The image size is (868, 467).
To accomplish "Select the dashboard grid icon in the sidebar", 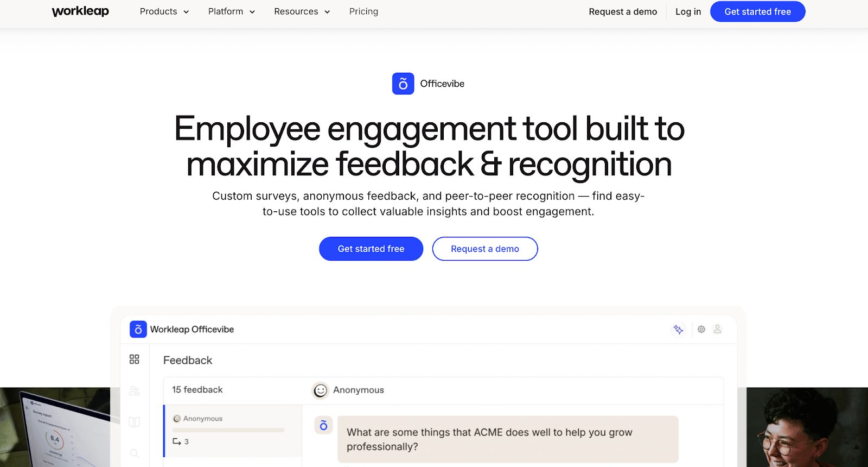I will click(x=135, y=359).
